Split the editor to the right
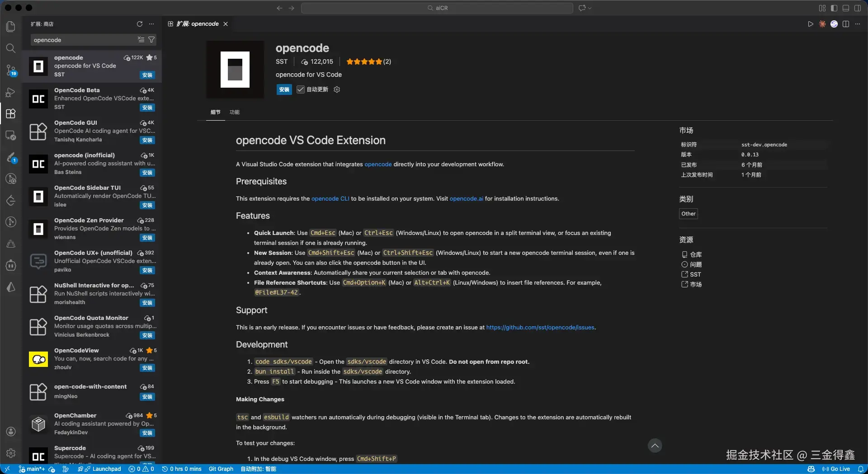The height and width of the screenshot is (474, 868). (846, 24)
